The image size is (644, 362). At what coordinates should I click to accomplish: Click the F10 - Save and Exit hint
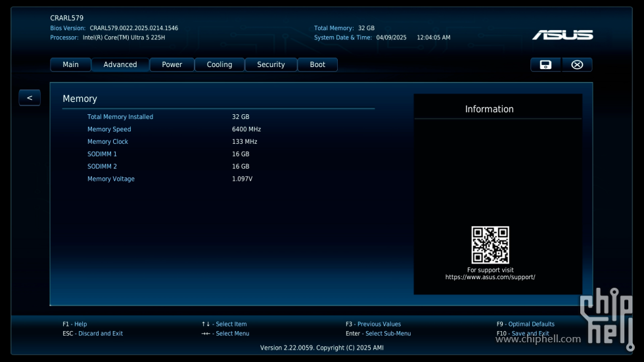[523, 334]
